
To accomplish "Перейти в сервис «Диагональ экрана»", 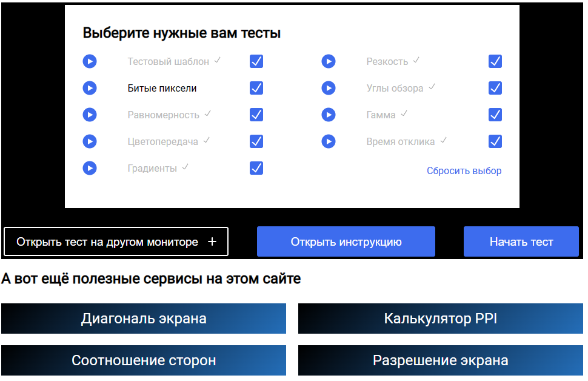I will (144, 318).
